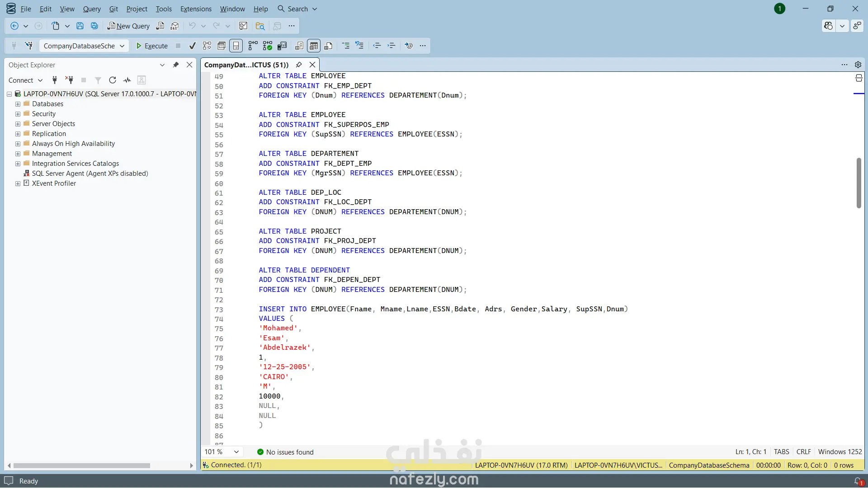Click the Find in Files icon
This screenshot has width=868, height=488.
pyautogui.click(x=260, y=26)
